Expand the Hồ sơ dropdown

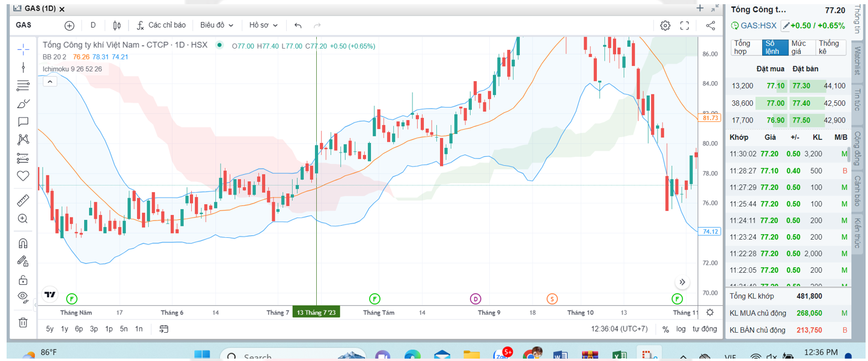pyautogui.click(x=264, y=25)
